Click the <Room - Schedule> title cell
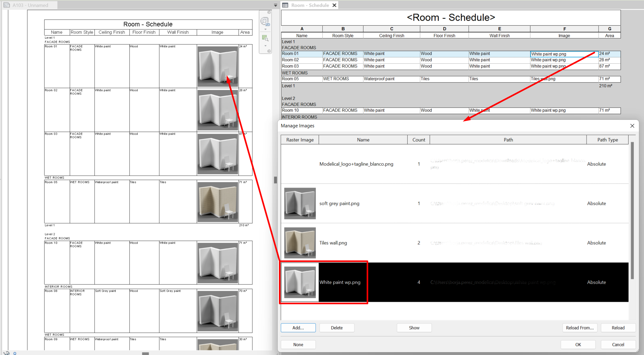The width and height of the screenshot is (644, 355). coord(451,18)
